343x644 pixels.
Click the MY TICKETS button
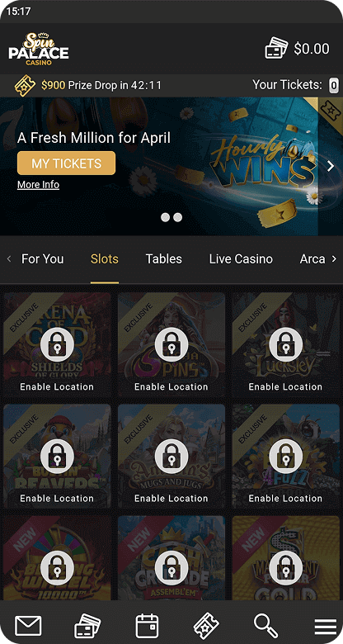tap(67, 163)
